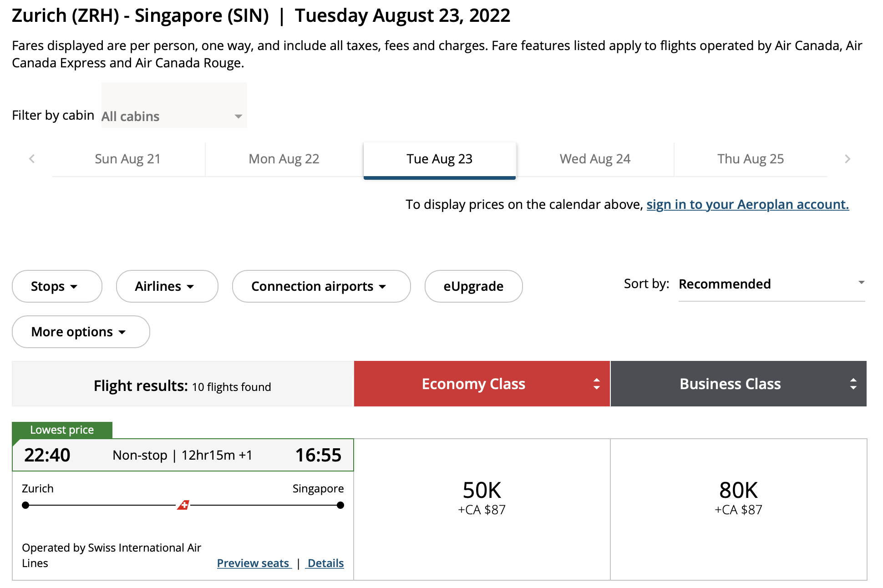
Task: Select the Wed Aug 24 date tab
Action: [594, 159]
